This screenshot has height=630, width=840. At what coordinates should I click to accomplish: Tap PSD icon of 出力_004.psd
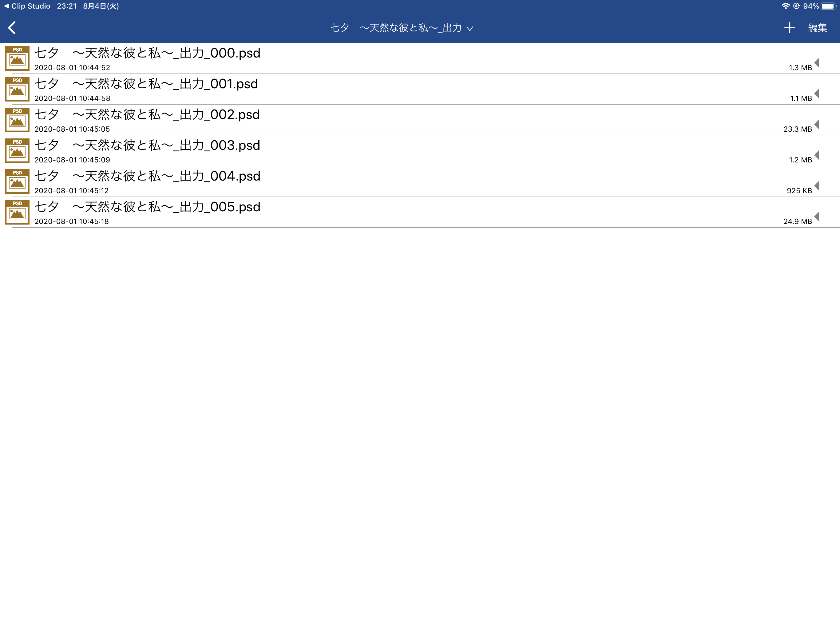(x=17, y=181)
